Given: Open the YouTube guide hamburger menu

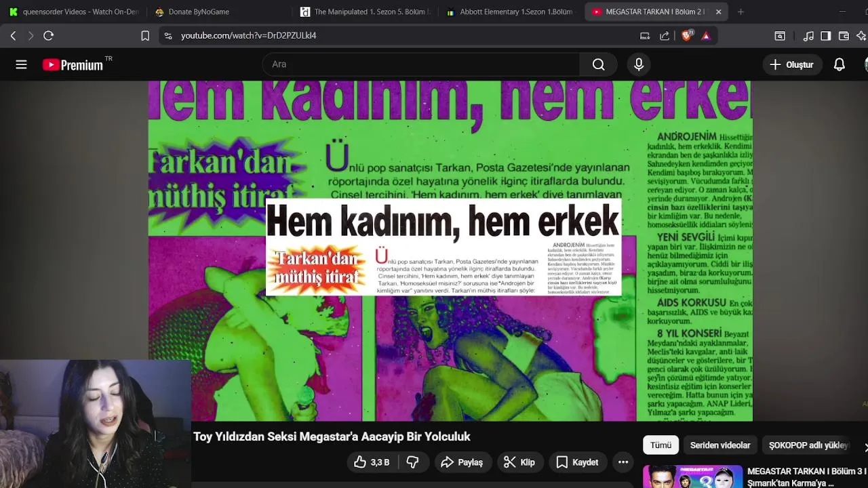Looking at the screenshot, I should click(x=21, y=64).
